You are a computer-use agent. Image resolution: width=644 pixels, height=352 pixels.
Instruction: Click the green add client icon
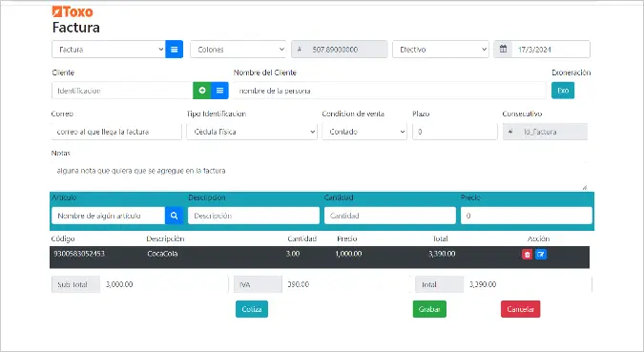coord(201,91)
